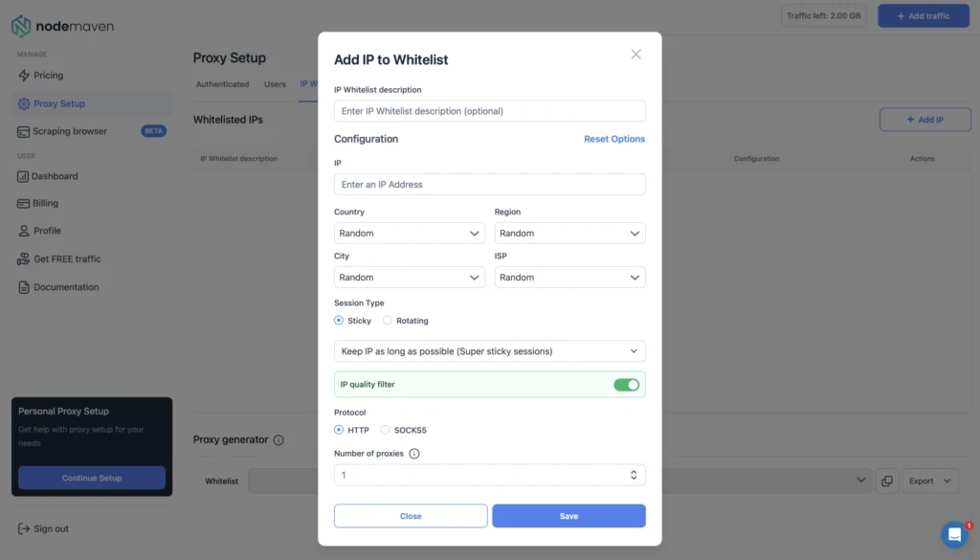Switch to the Authenticated tab
Screen dimensions: 980x560
[222, 84]
